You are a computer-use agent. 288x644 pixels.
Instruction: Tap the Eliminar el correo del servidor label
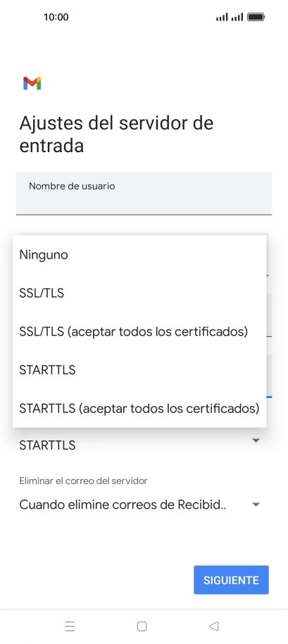point(83,481)
